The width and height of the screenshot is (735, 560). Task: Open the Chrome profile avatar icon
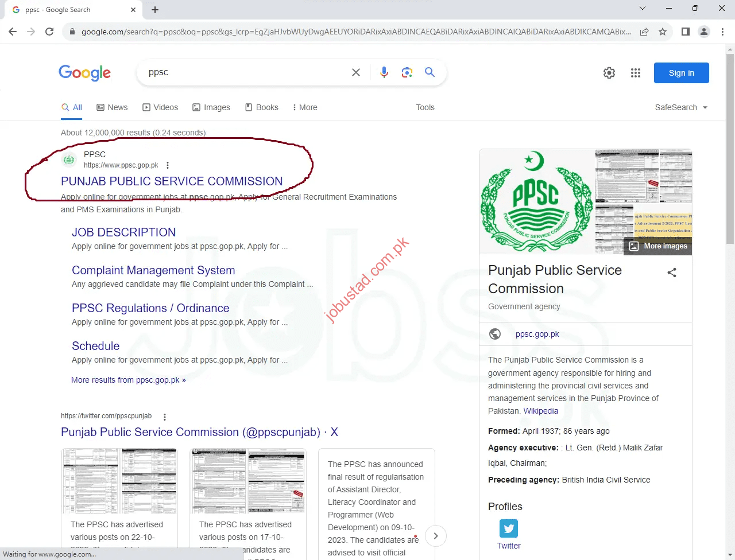tap(704, 32)
